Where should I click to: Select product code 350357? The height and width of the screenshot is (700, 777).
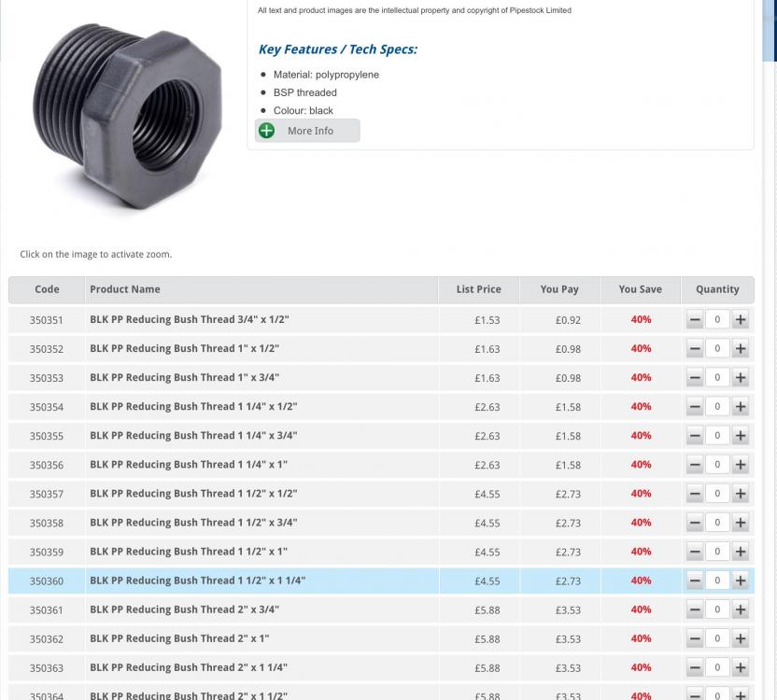[x=47, y=494]
